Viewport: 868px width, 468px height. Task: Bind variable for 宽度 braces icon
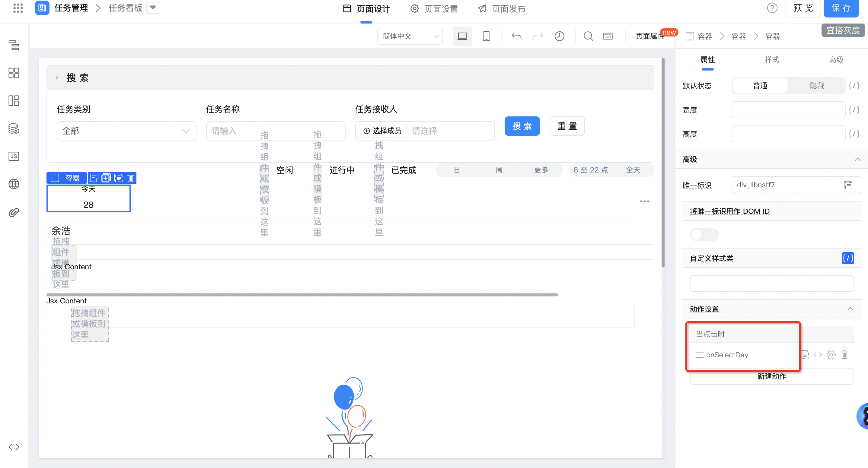click(854, 110)
